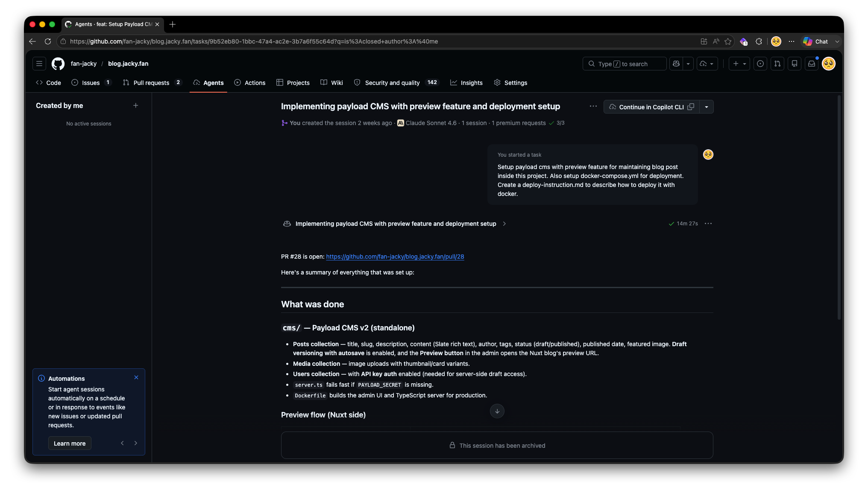Dismiss the Automations notice

(x=136, y=377)
